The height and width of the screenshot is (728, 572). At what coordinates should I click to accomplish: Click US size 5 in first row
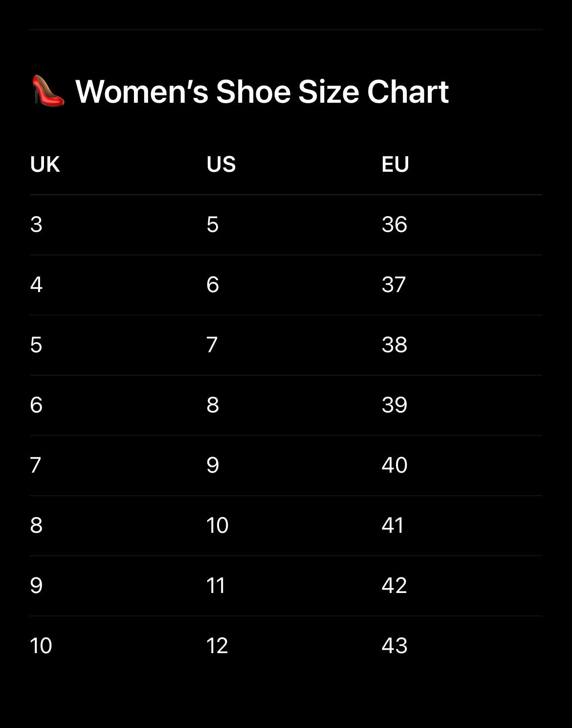(x=212, y=225)
